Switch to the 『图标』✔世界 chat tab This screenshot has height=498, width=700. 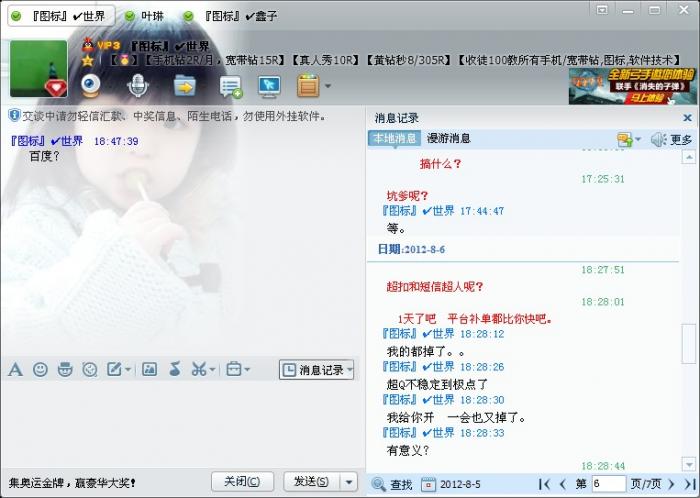(61, 17)
